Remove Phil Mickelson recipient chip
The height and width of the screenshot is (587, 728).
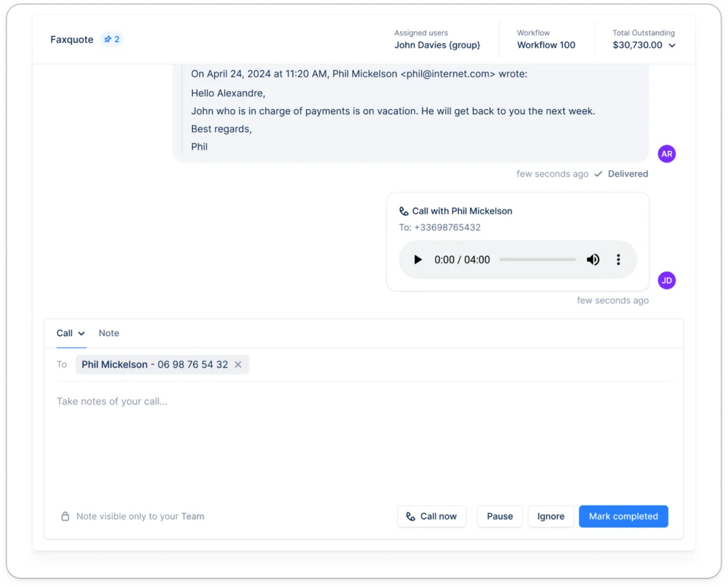238,365
